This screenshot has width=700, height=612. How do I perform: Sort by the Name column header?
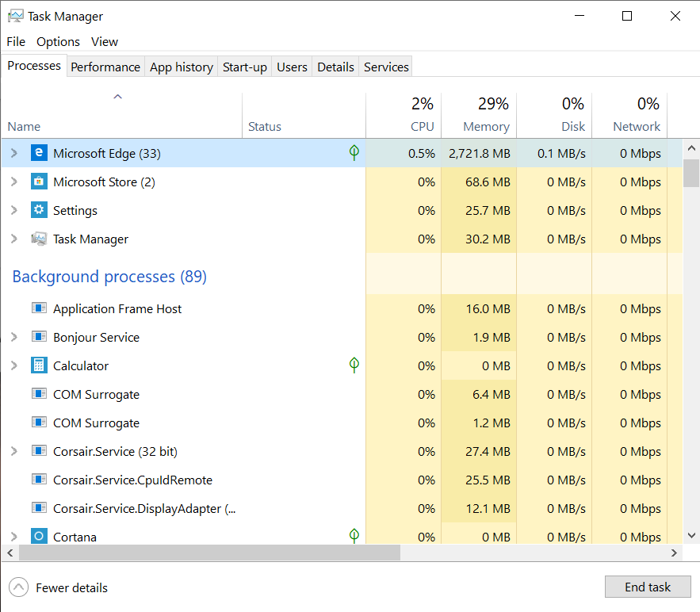click(121, 115)
